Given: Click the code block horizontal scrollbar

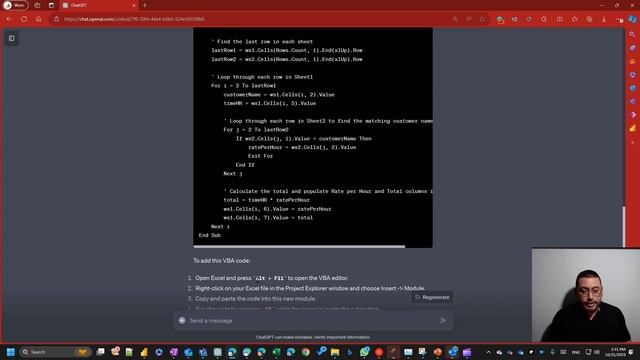Looking at the screenshot, I should point(299,246).
